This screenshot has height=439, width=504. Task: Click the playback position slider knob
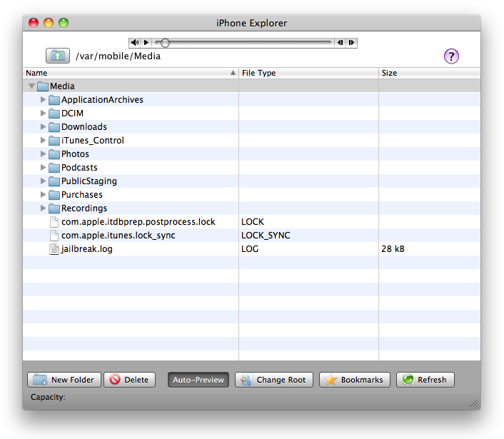[x=165, y=43]
